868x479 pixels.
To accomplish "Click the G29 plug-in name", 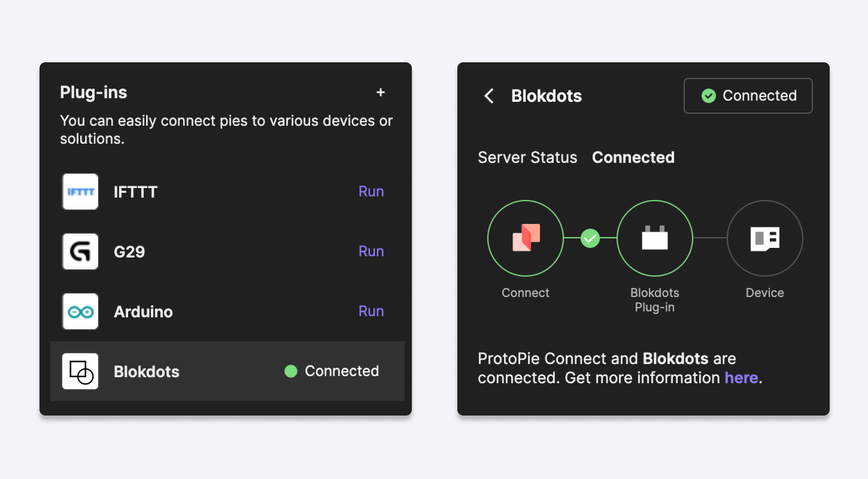I will pyautogui.click(x=129, y=252).
